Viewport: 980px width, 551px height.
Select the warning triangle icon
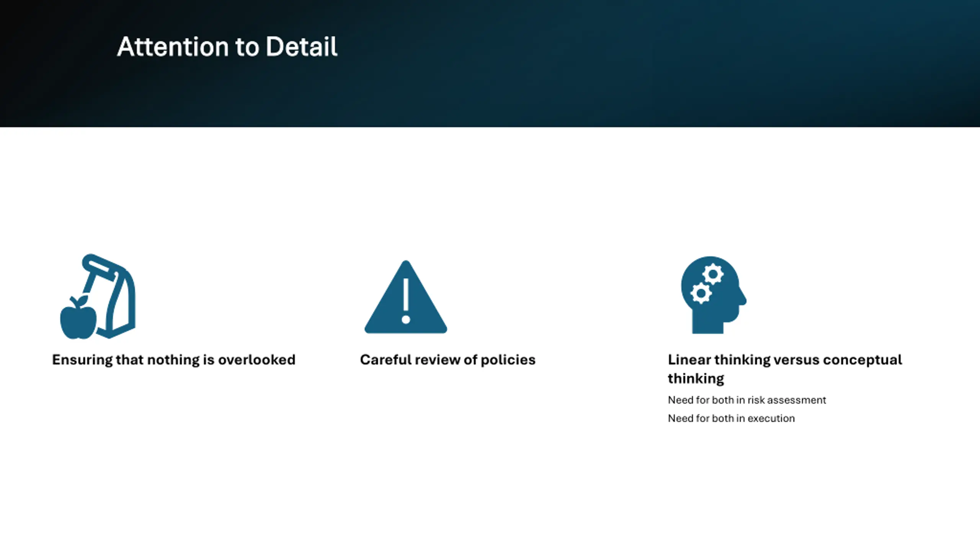406,297
